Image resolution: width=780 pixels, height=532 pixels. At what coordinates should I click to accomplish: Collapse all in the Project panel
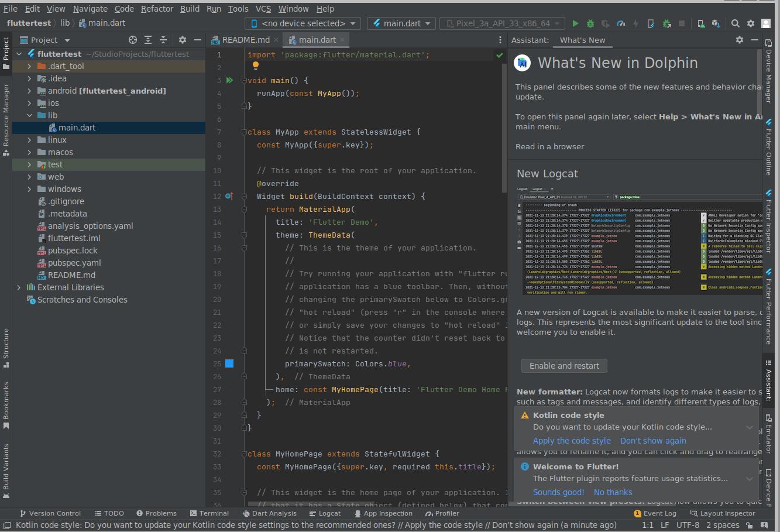163,40
